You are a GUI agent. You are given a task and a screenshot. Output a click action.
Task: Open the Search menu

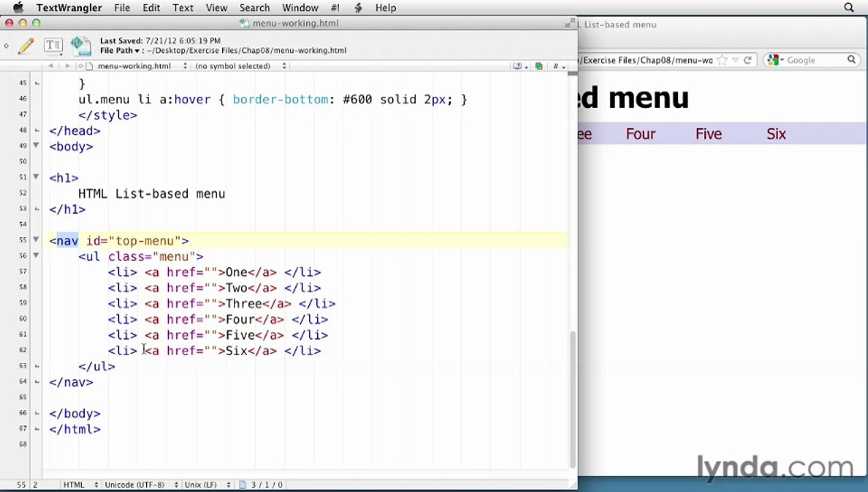coord(254,8)
